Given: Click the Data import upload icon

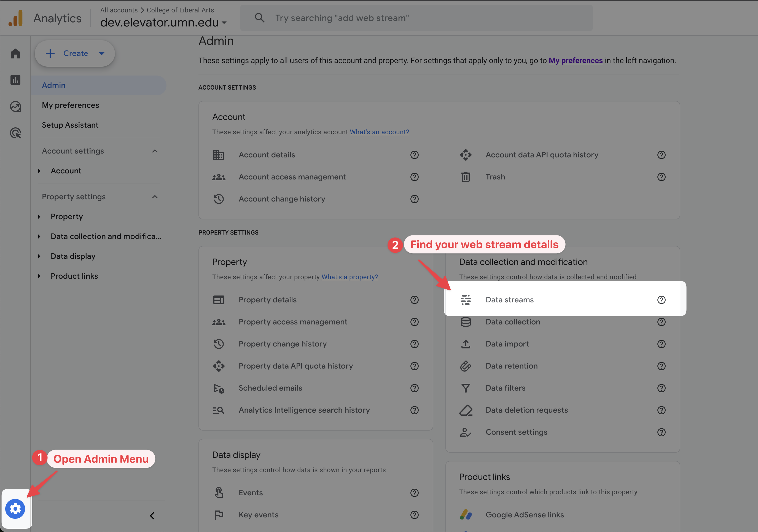Looking at the screenshot, I should pos(466,344).
